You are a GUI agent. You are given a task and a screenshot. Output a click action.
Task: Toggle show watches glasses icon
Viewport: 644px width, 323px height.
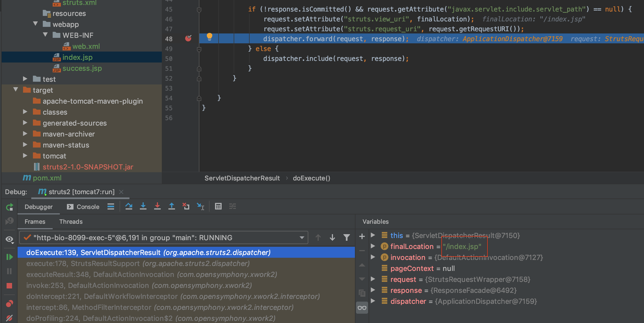[362, 308]
